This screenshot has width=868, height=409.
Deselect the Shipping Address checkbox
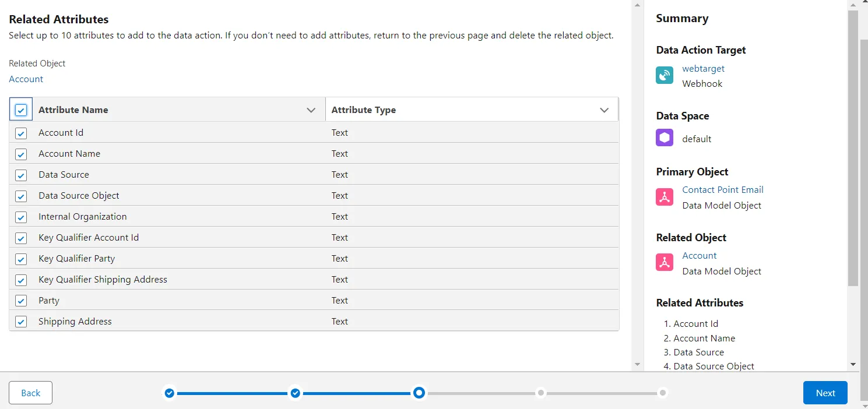pyautogui.click(x=21, y=322)
